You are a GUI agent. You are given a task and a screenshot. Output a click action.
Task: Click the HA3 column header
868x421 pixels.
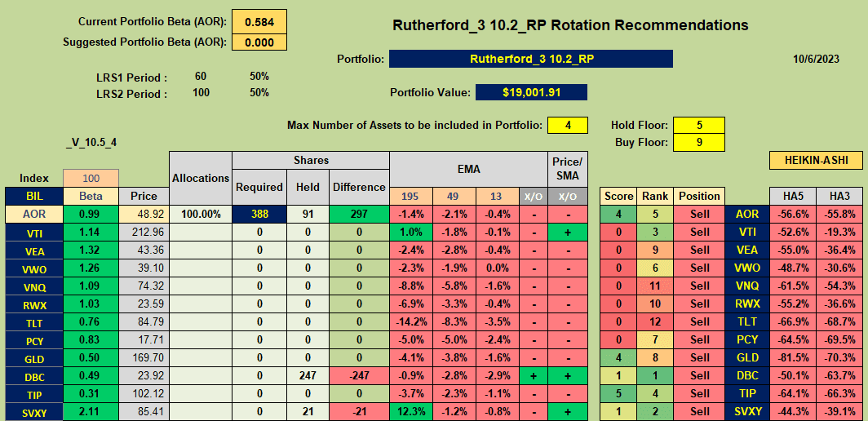[x=839, y=196]
